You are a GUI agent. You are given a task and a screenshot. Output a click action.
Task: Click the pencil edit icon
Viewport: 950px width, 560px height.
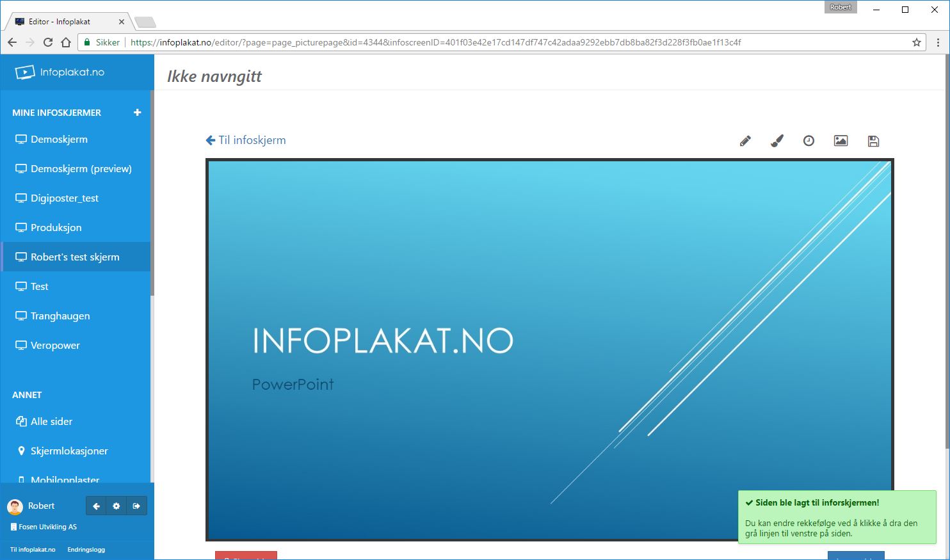click(x=745, y=141)
